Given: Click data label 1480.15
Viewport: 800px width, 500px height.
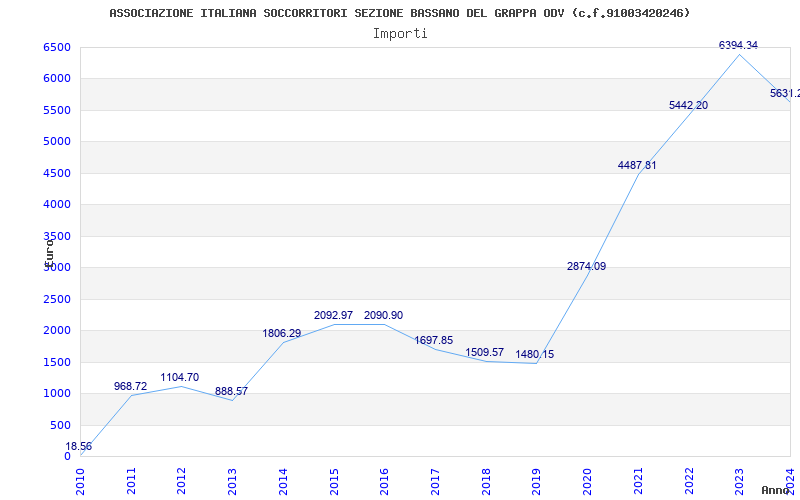Looking at the screenshot, I should (535, 355).
